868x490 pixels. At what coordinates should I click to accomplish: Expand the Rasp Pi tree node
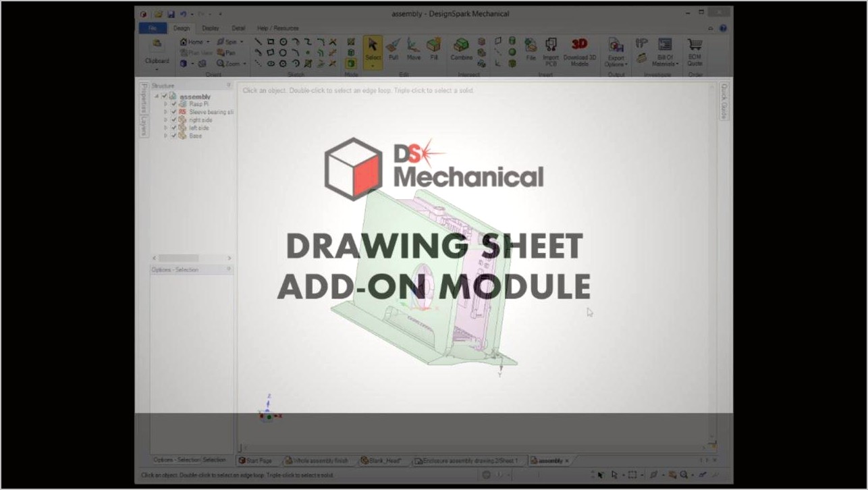pyautogui.click(x=165, y=104)
